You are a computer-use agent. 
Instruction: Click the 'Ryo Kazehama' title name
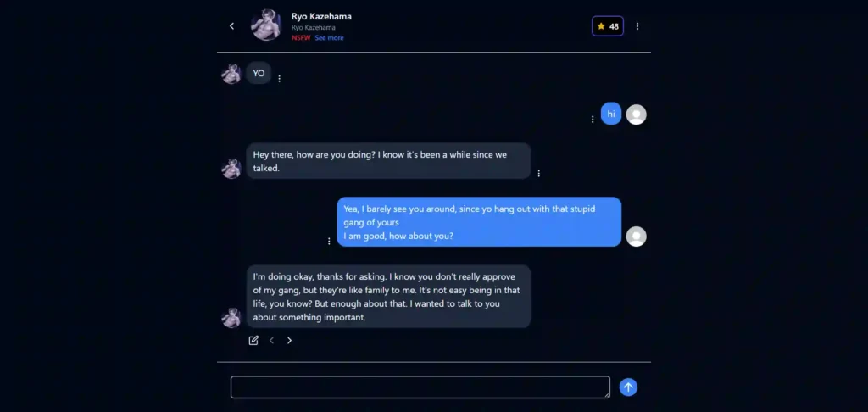coord(321,16)
